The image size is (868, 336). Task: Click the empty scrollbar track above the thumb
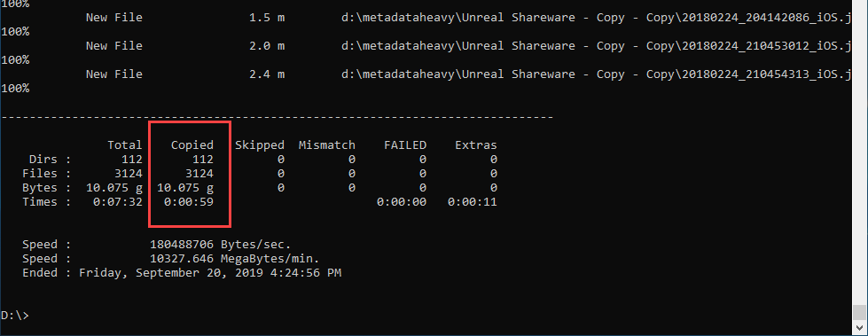click(x=859, y=152)
